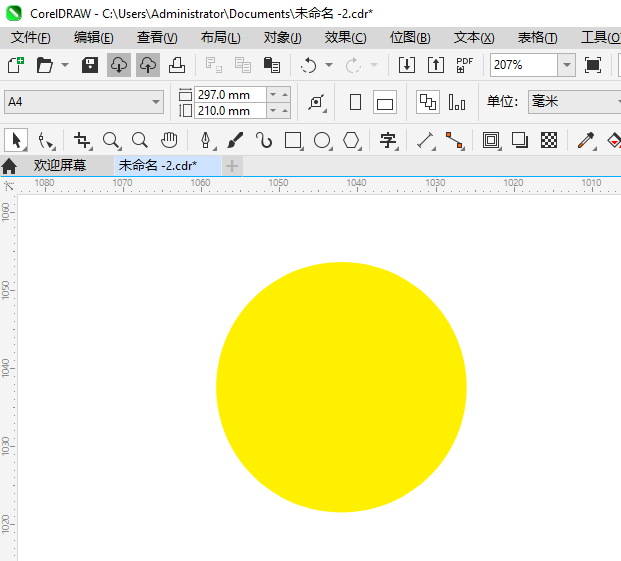Select the second magnifier zoom icon
Viewport: 621px width, 561px height.
[140, 141]
